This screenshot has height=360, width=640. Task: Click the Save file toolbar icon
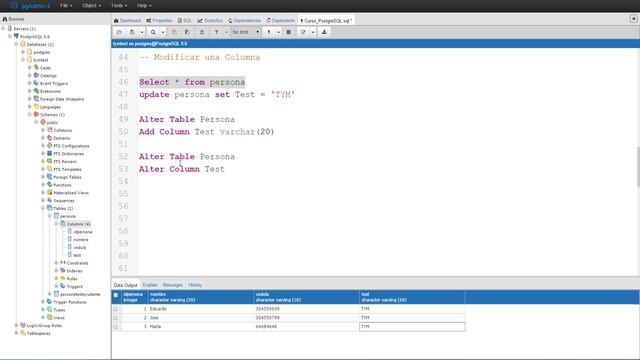pos(132,32)
